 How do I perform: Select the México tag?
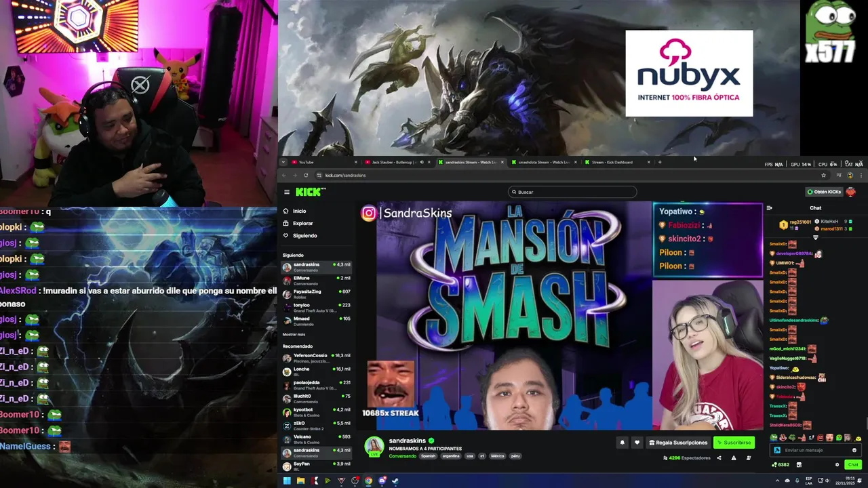coord(497,456)
